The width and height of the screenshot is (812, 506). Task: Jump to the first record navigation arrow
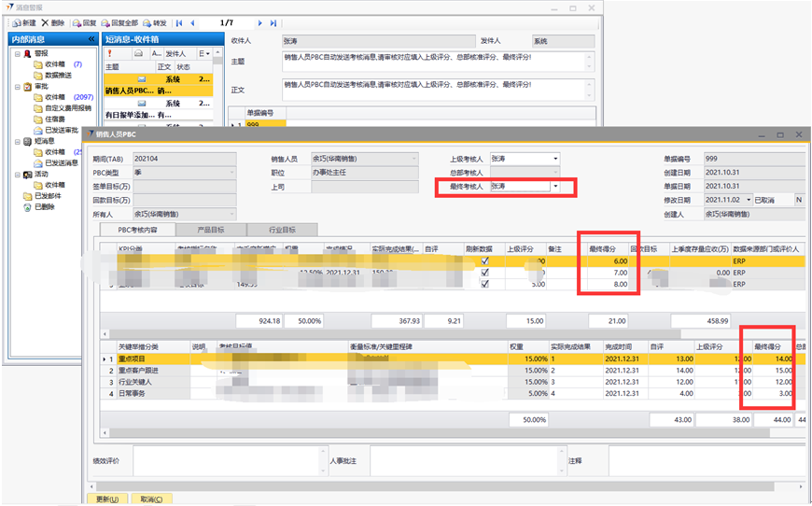(x=179, y=22)
